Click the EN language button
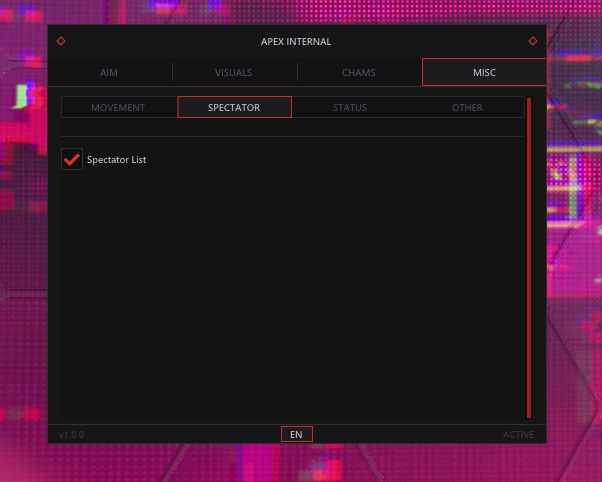Screen dimensions: 602x482 pos(296,434)
